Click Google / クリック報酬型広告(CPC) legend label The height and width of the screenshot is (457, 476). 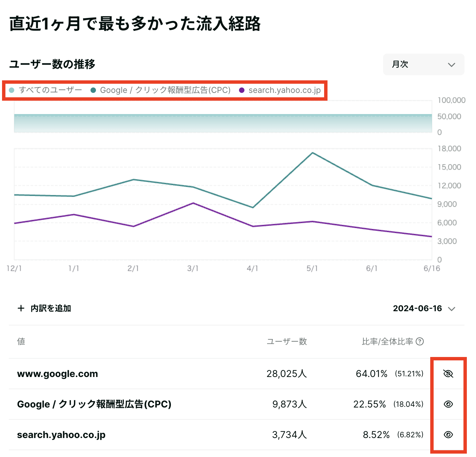[x=165, y=90]
